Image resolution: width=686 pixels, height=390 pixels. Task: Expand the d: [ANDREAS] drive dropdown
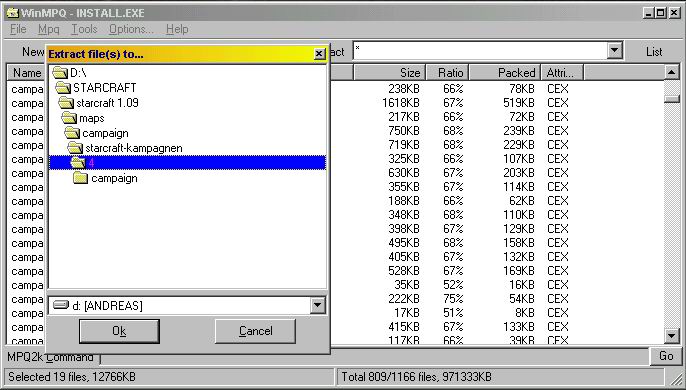coord(318,305)
